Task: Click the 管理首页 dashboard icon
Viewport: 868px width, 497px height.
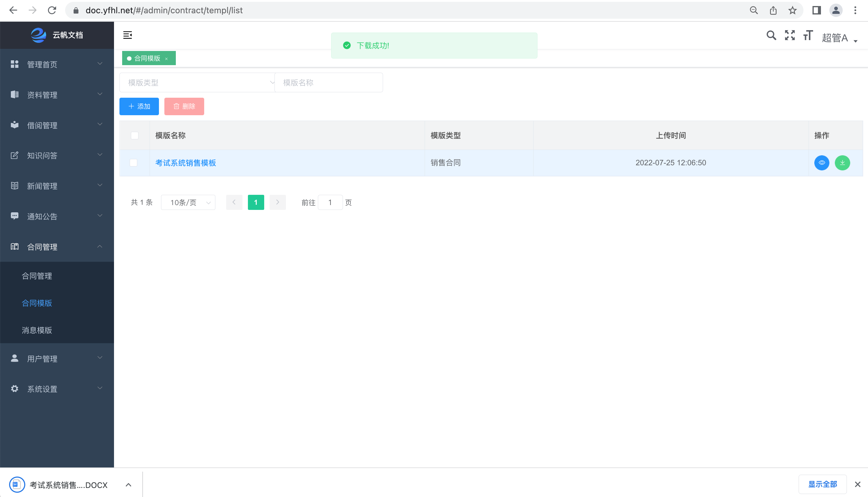Action: click(15, 64)
